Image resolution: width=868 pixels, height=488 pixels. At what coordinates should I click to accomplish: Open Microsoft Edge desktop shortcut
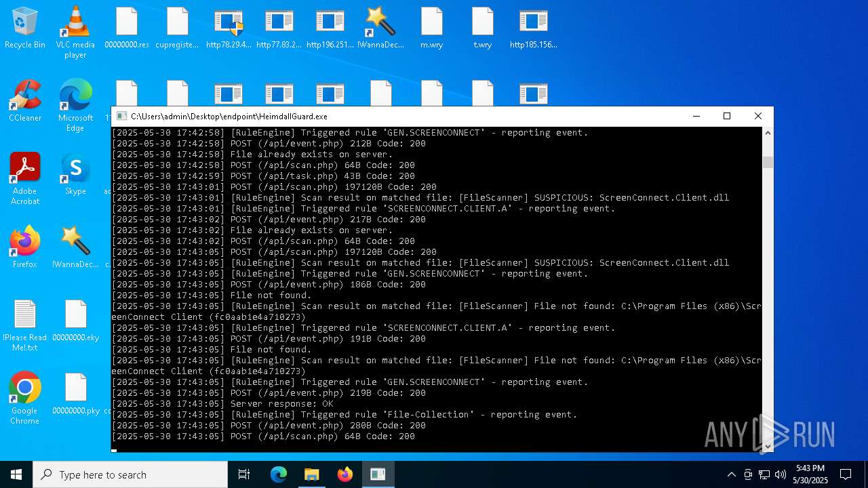point(75,105)
